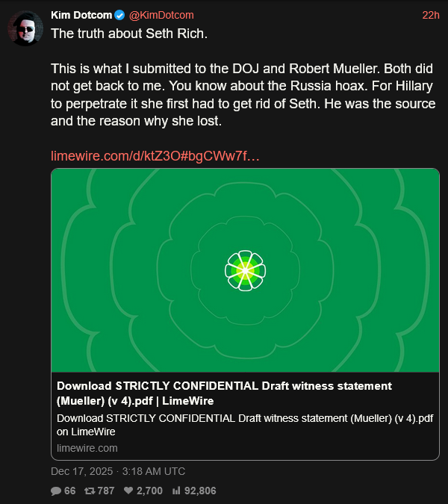This screenshot has height=504, width=448.
Task: Visit the @KimDotcom handle link
Action: pyautogui.click(x=161, y=15)
